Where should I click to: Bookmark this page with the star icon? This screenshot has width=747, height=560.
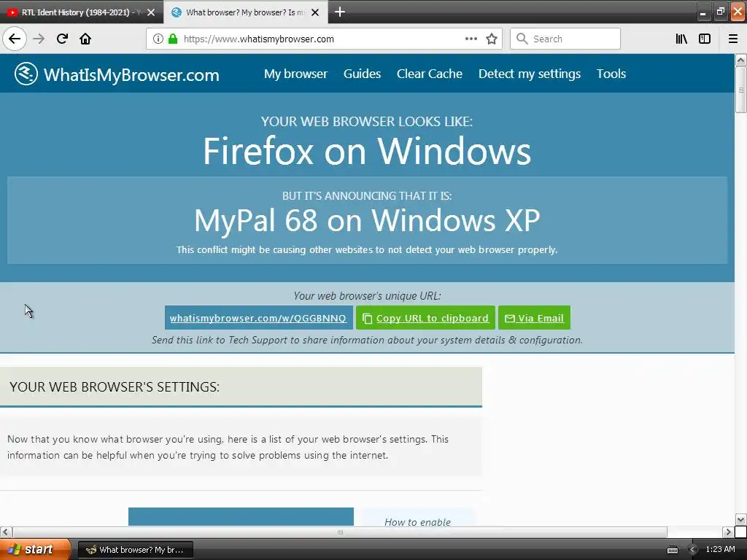click(492, 39)
